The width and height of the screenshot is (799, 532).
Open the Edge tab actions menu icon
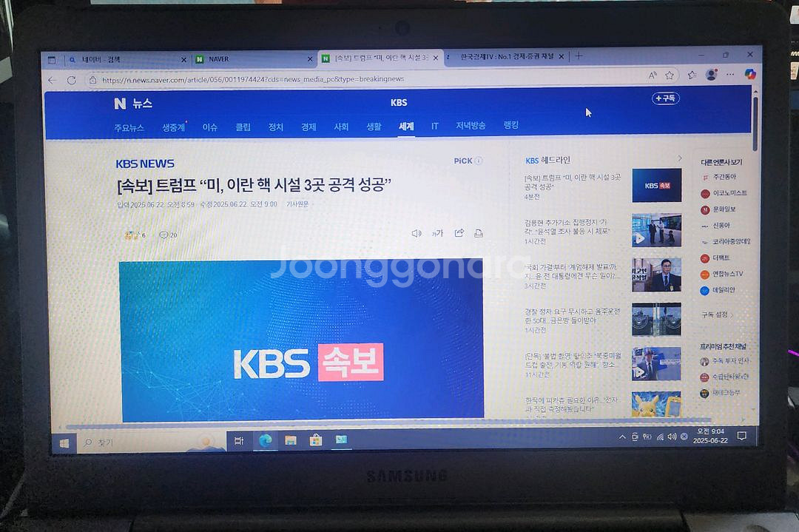52,60
